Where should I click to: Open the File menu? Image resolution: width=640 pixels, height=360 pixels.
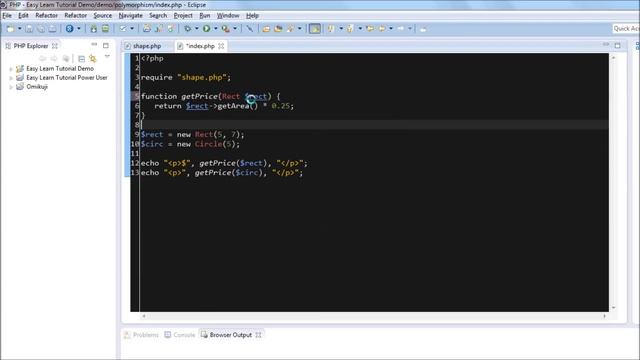click(7, 16)
